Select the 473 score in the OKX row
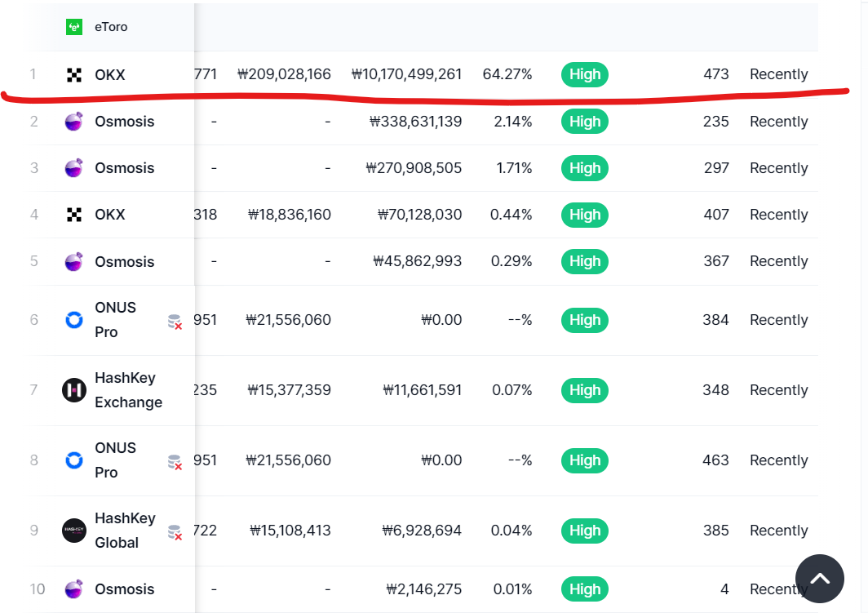The width and height of the screenshot is (868, 613). [716, 74]
